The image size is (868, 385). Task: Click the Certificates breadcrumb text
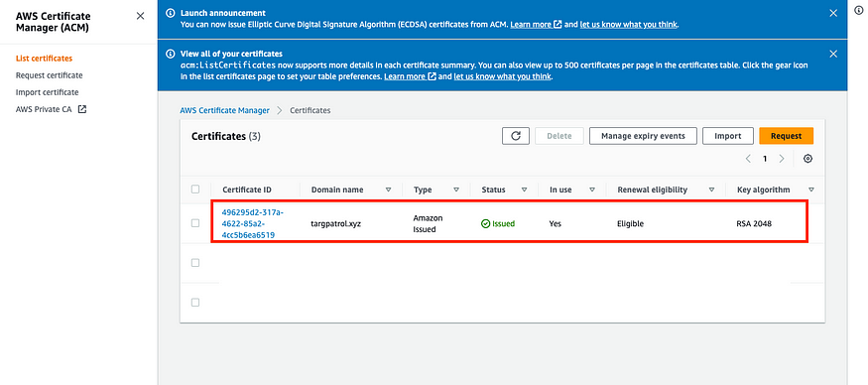pos(310,110)
